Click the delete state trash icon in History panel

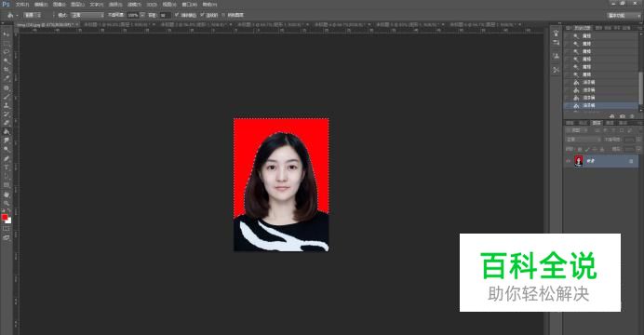632,116
